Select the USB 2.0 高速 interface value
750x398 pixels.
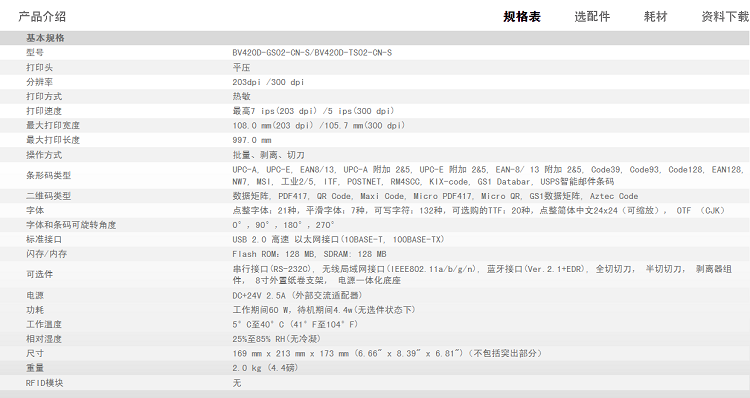[x=338, y=239]
